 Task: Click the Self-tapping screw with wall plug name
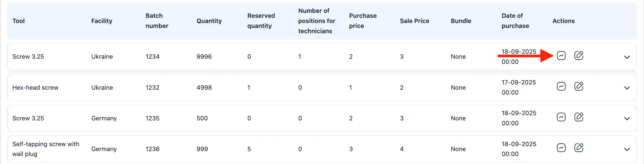tap(45, 149)
